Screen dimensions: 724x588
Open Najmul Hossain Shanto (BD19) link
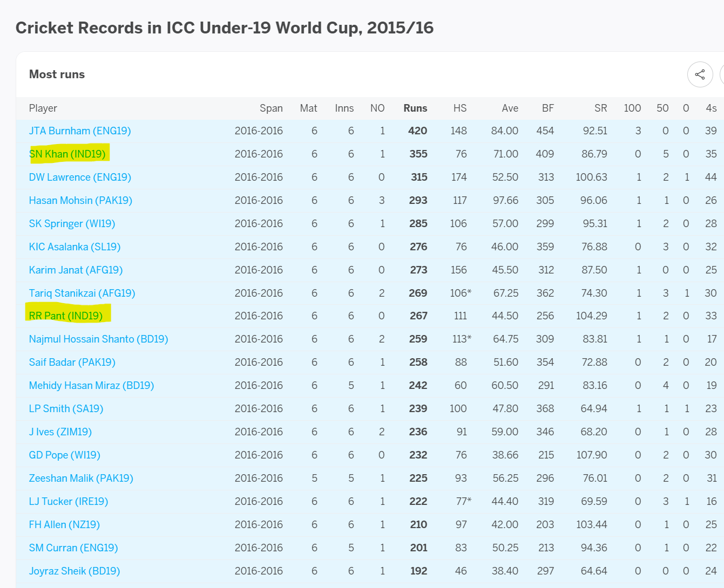coord(98,339)
